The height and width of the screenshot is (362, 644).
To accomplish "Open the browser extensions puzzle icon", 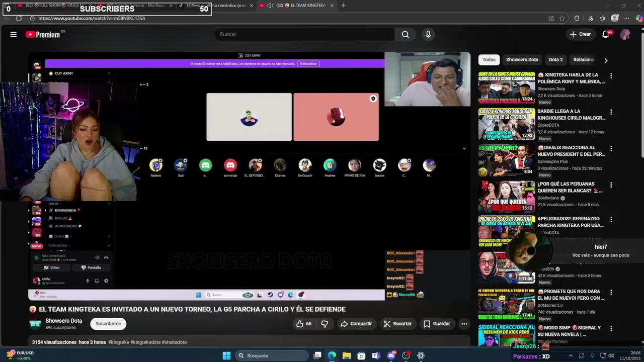I will 577,18.
